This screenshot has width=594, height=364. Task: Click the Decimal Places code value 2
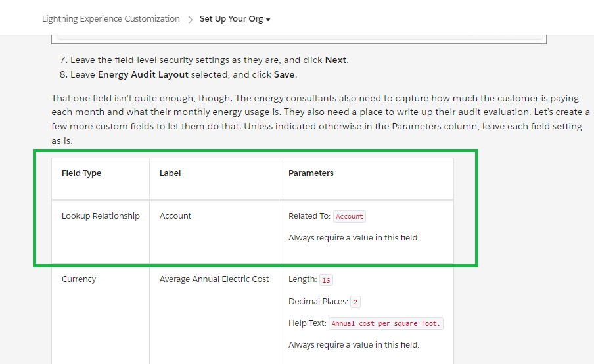click(x=355, y=302)
